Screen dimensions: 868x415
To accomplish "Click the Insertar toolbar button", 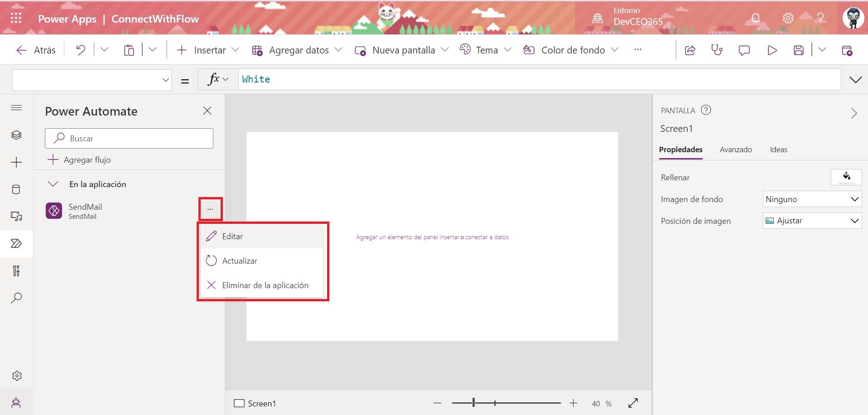I will [x=208, y=50].
